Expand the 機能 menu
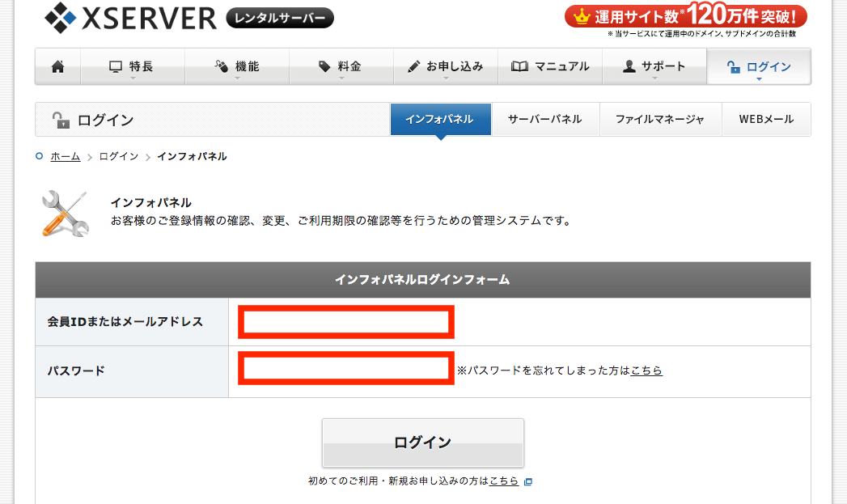Image resolution: width=847 pixels, height=504 pixels. coord(237,67)
